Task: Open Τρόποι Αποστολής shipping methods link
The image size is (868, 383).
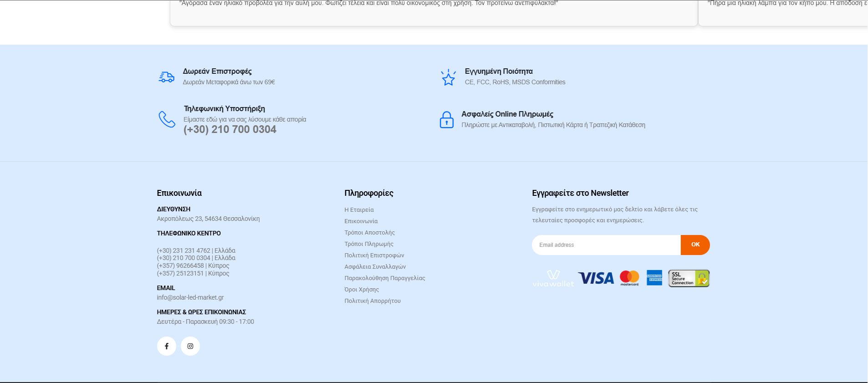Action: 369,233
